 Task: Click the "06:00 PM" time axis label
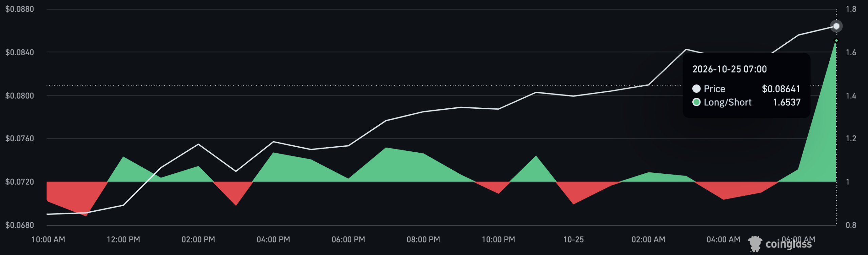point(349,240)
